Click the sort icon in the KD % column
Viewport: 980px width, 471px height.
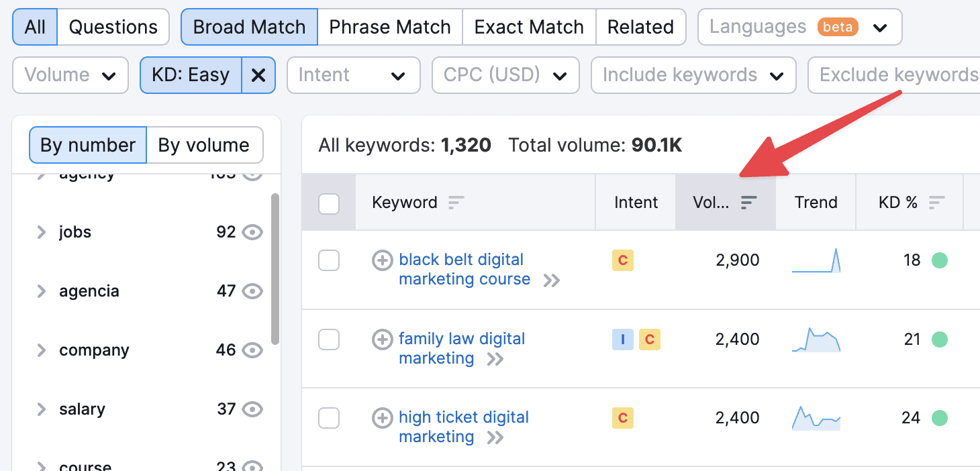coord(936,203)
